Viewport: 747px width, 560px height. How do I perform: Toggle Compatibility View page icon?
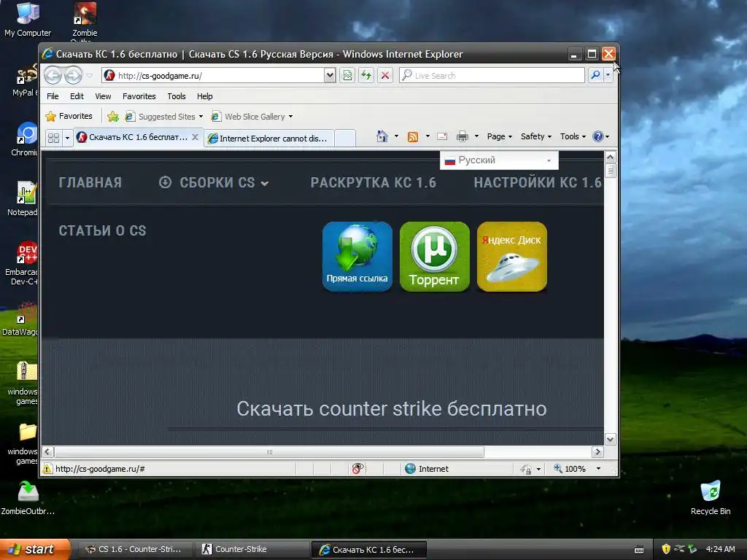(347, 75)
